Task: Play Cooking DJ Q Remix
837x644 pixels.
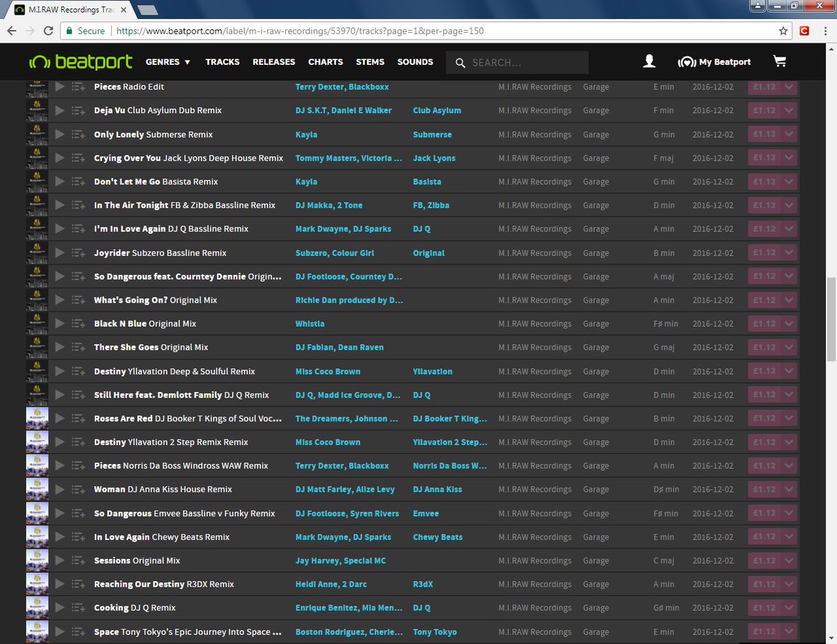Action: pos(59,608)
